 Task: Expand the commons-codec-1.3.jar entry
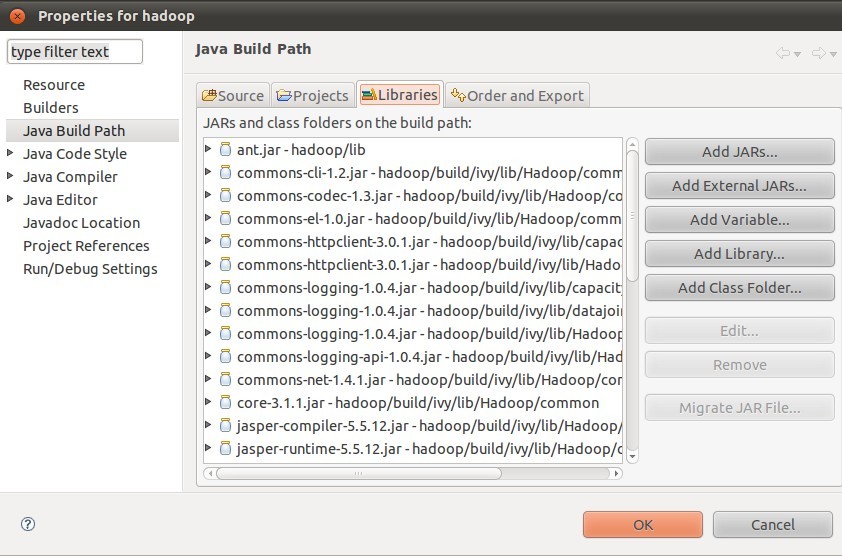pos(208,195)
